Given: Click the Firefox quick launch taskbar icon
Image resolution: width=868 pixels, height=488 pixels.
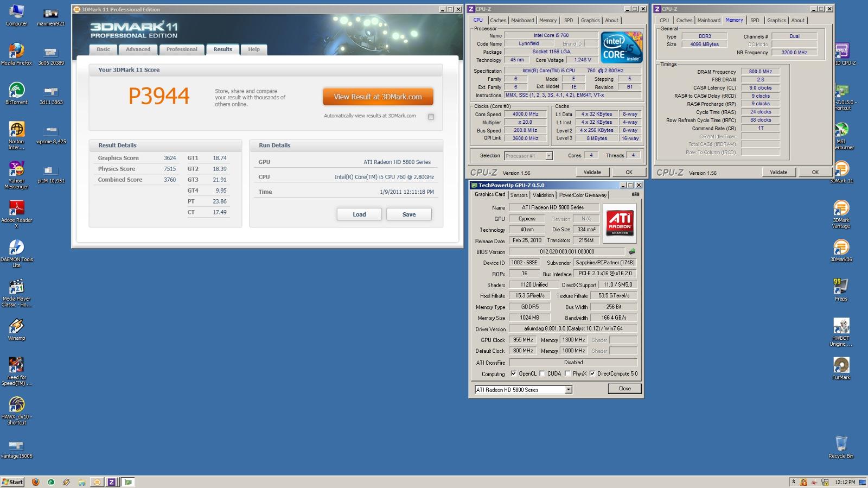Looking at the screenshot, I should (36, 482).
